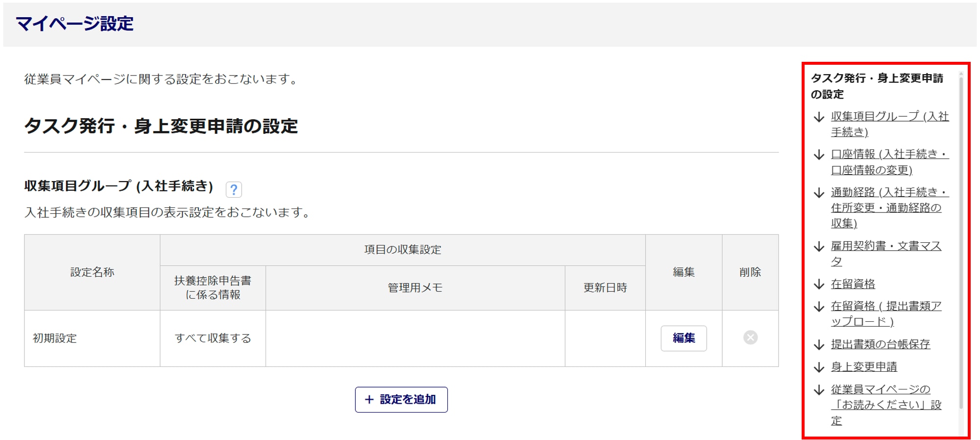Viewport: 980px width, 440px height.
Task: Click the arrow icon beside 雇用契約書・文書マスタ
Action: coord(819,247)
